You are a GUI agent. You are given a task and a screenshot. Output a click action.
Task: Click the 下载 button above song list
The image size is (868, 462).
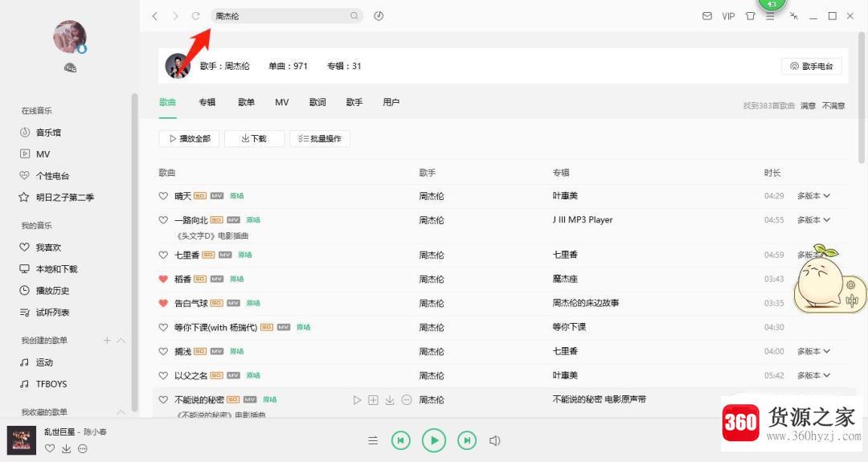click(x=254, y=138)
